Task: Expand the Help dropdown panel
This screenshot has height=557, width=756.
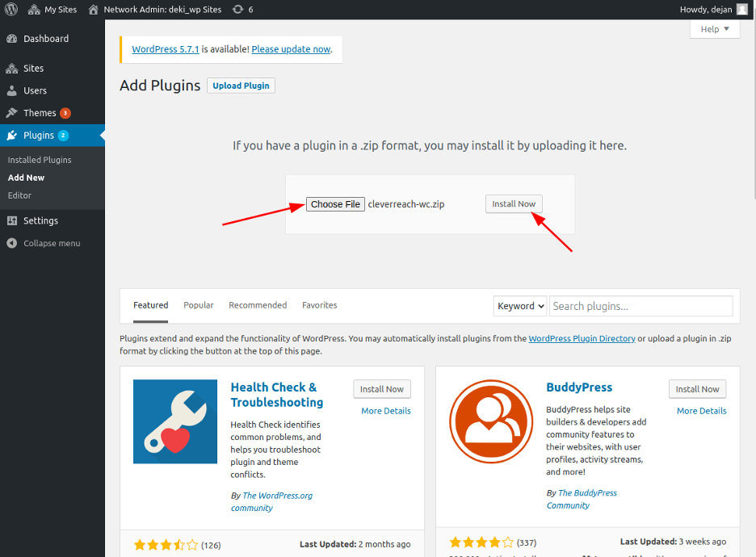Action: [x=714, y=29]
